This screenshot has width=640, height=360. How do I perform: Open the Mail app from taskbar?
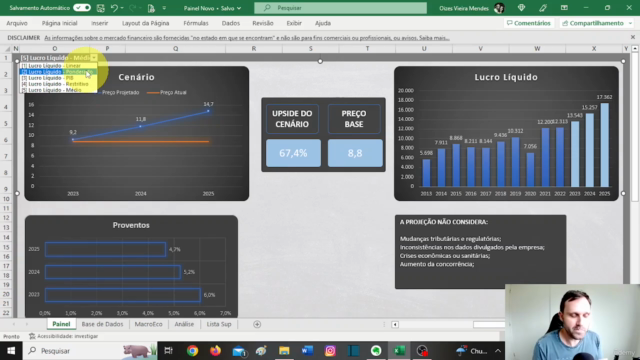coord(239,351)
